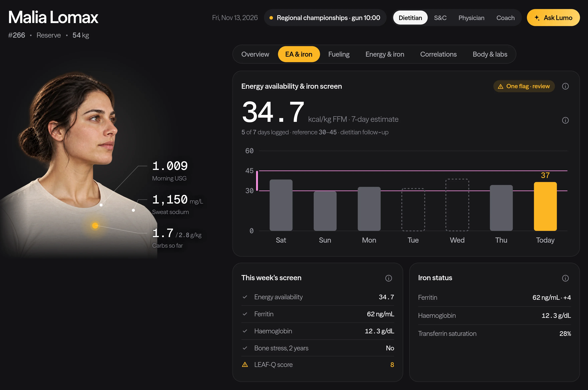588x390 pixels.
Task: Click checkmark icon beside Bone stress row
Action: pos(245,348)
